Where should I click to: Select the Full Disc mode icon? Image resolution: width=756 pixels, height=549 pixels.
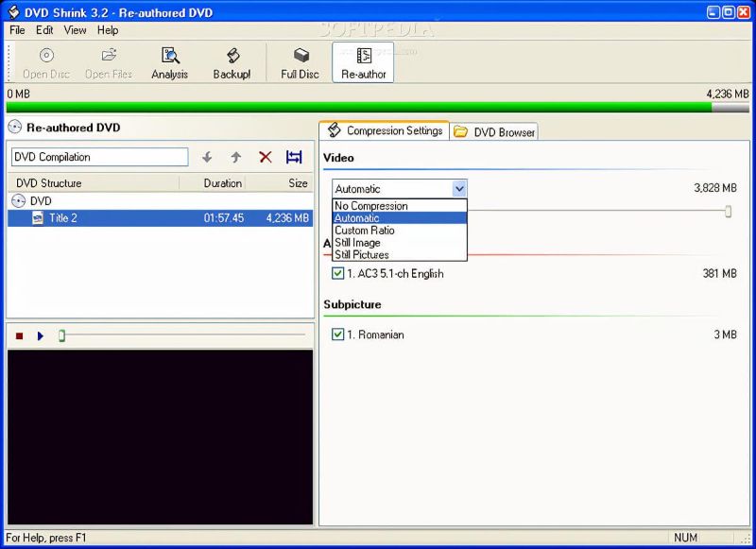[x=301, y=57]
